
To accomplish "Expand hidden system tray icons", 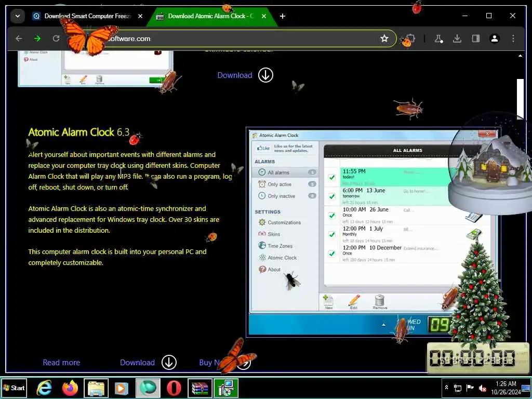I will click(x=446, y=388).
